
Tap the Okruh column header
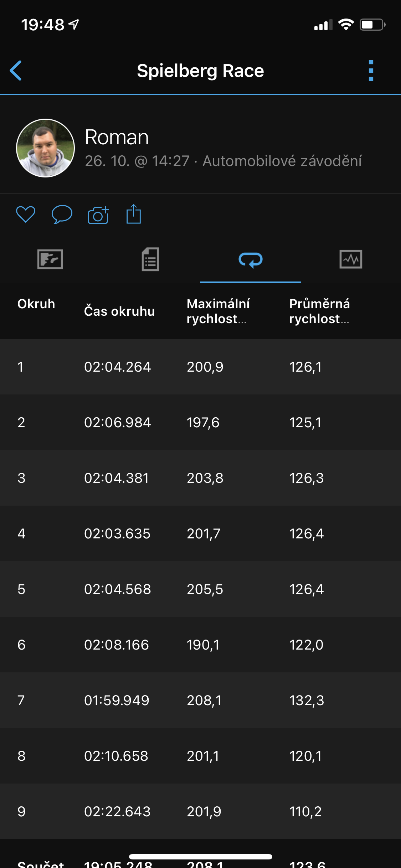pos(36,304)
